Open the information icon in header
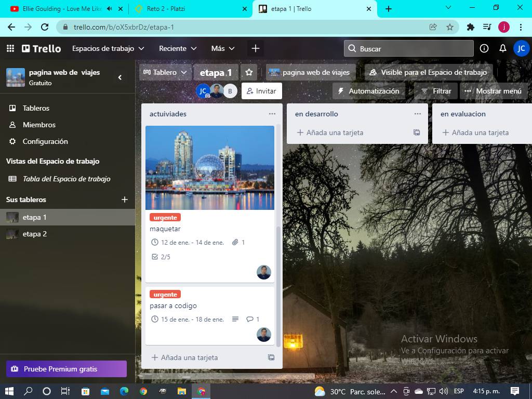The image size is (532, 399). 484,48
